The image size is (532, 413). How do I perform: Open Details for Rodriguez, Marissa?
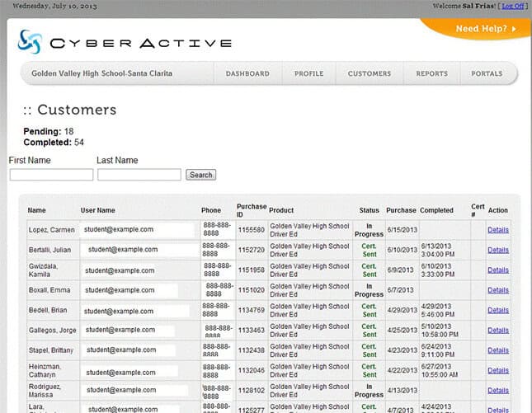[498, 390]
